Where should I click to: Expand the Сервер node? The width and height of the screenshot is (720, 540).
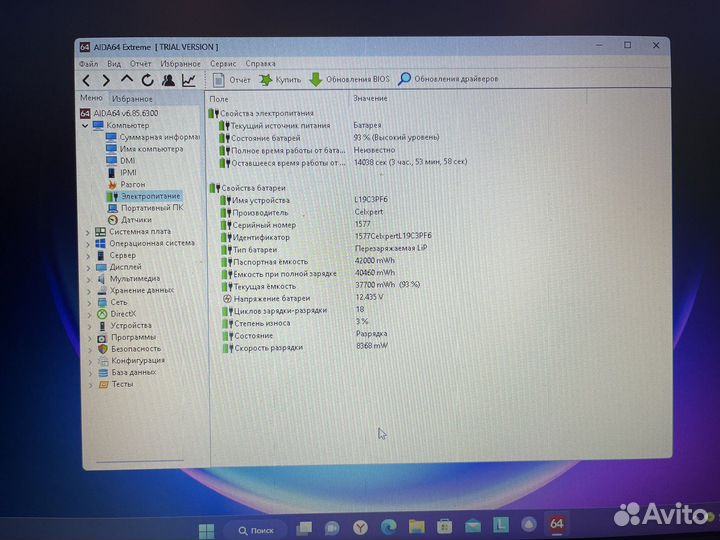click(x=88, y=256)
